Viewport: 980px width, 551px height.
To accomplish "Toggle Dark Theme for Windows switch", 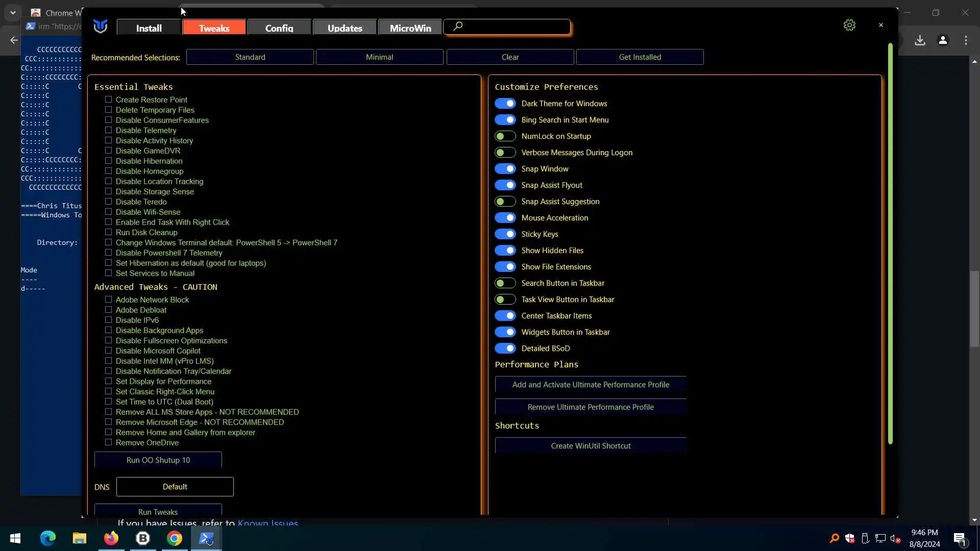I will [505, 104].
